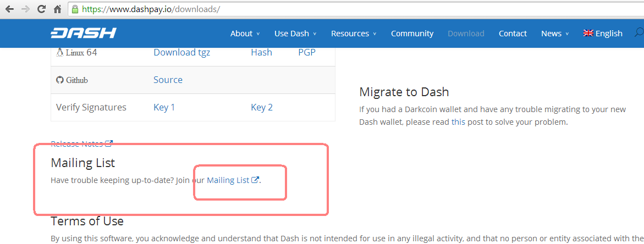644x244 pixels.
Task: Click the Github octocat icon
Action: (60, 80)
